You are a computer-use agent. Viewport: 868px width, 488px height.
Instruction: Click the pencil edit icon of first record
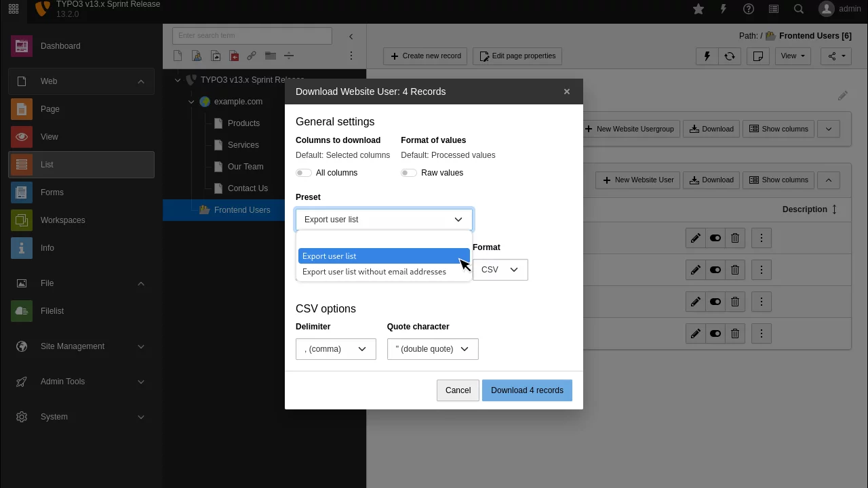click(x=696, y=239)
